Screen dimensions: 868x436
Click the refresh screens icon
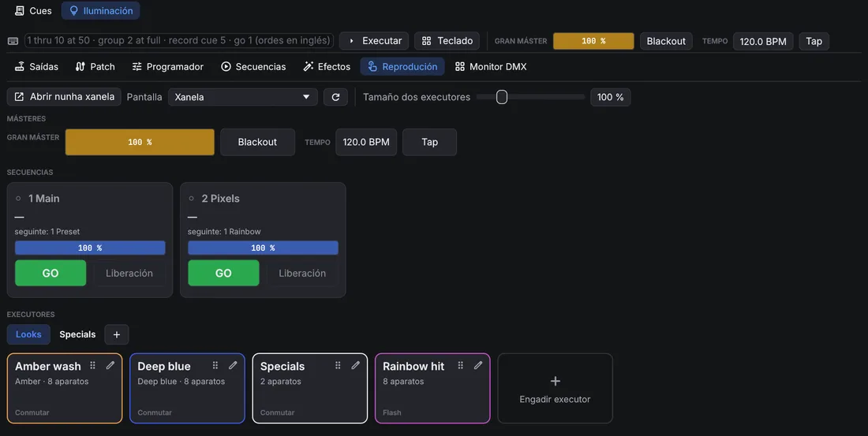pos(335,97)
